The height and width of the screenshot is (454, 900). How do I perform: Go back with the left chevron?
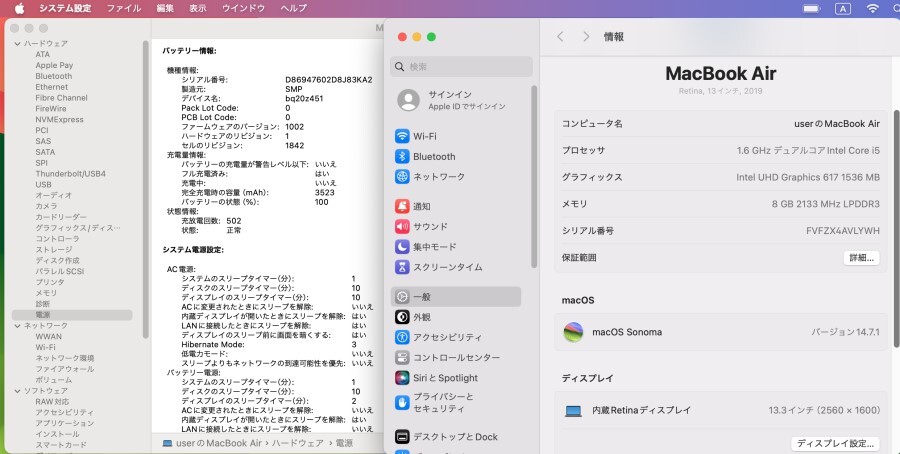click(x=560, y=37)
